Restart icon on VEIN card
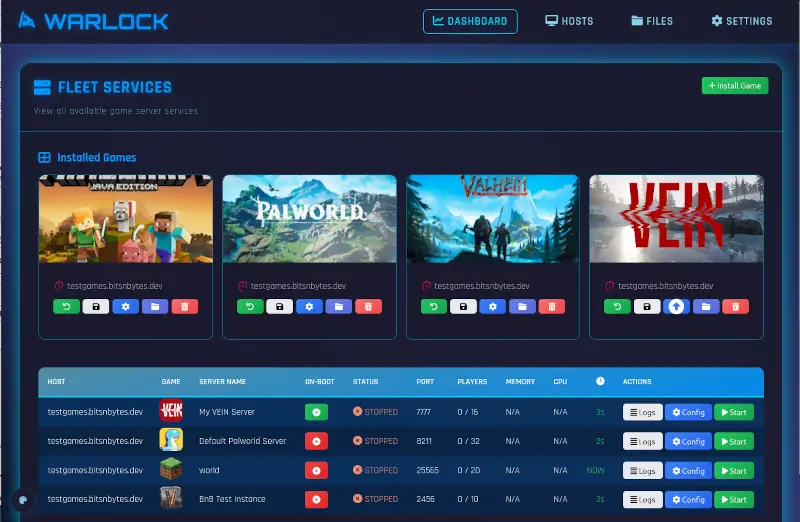The image size is (800, 522). 617,307
